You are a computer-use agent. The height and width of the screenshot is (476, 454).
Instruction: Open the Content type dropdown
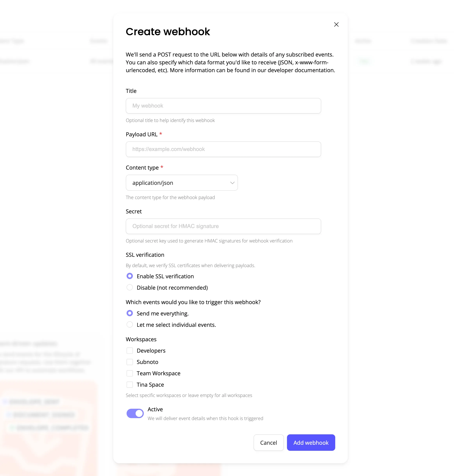click(x=182, y=183)
